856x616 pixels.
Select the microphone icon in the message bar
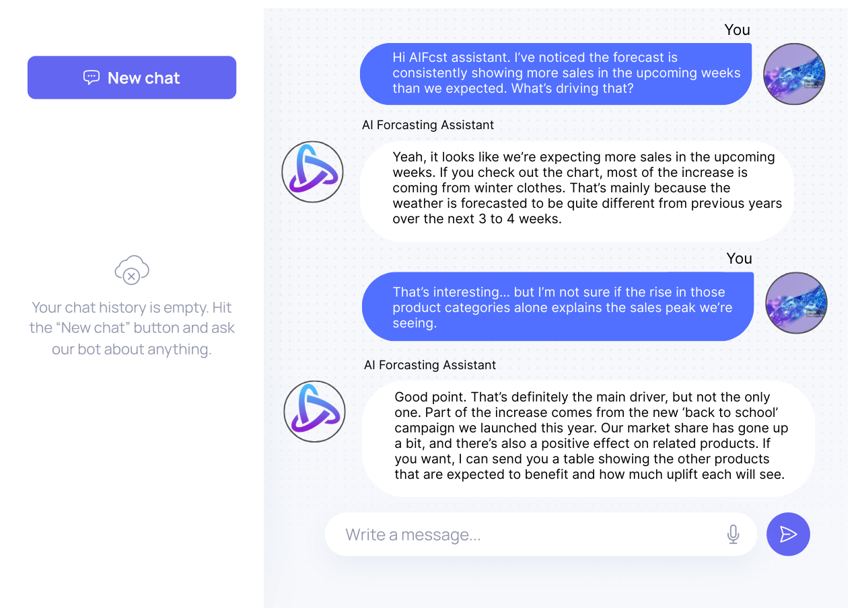[733, 534]
